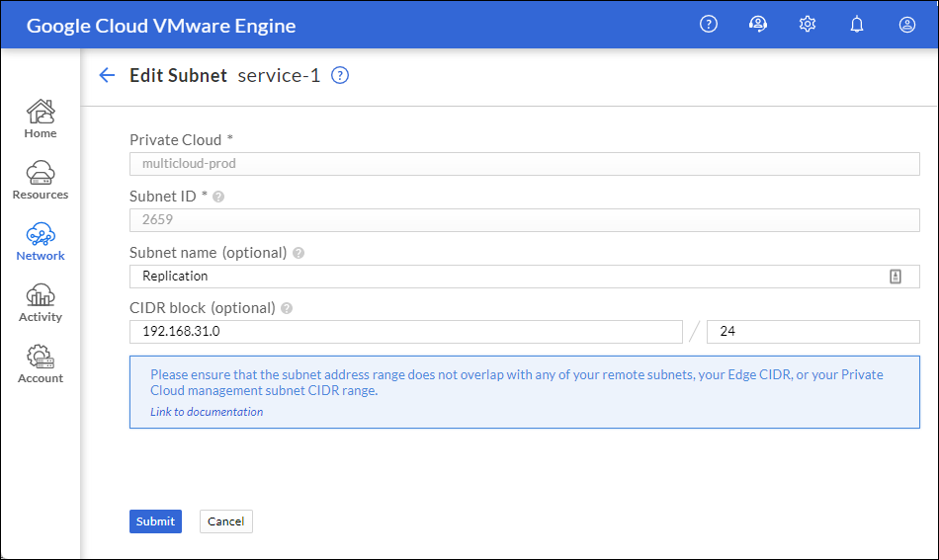Click the autofill icon in Subnet name field
This screenshot has width=939, height=560.
click(x=896, y=277)
